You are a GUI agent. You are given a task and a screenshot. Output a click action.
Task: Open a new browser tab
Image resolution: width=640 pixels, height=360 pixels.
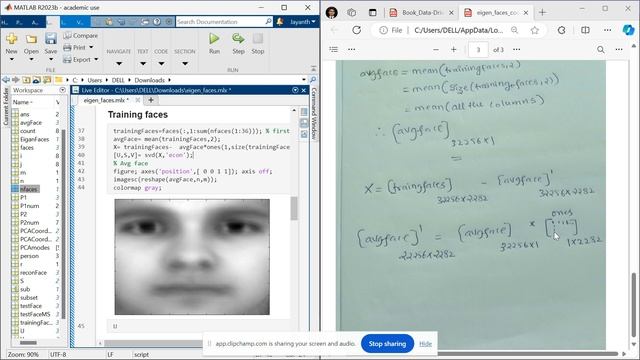click(x=542, y=13)
